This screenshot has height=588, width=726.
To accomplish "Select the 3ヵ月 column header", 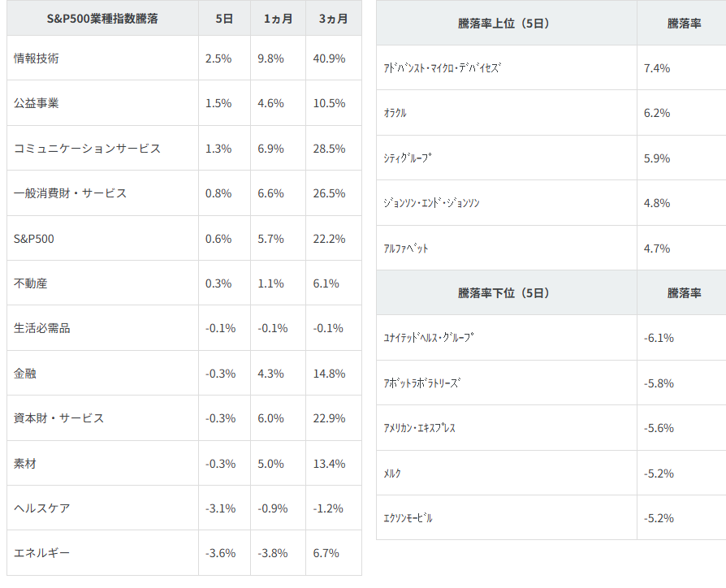I will coord(333,19).
